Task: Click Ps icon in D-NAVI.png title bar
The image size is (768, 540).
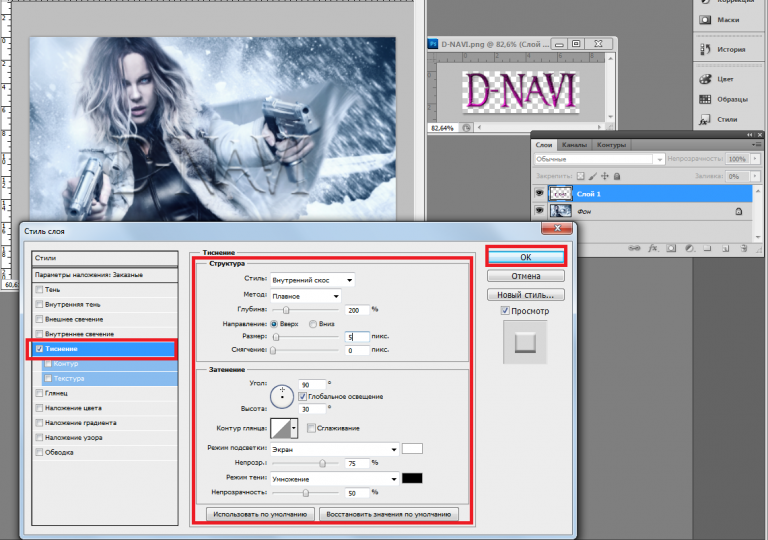Action: tap(433, 44)
